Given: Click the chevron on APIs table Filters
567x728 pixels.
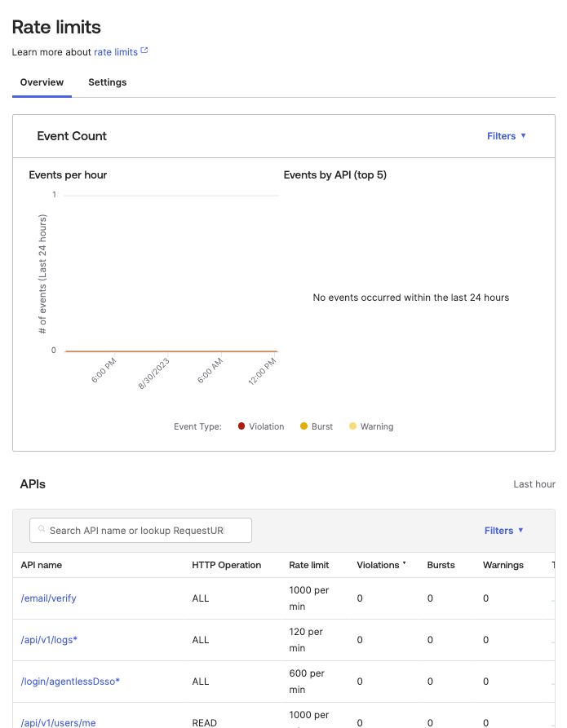Looking at the screenshot, I should [x=521, y=531].
